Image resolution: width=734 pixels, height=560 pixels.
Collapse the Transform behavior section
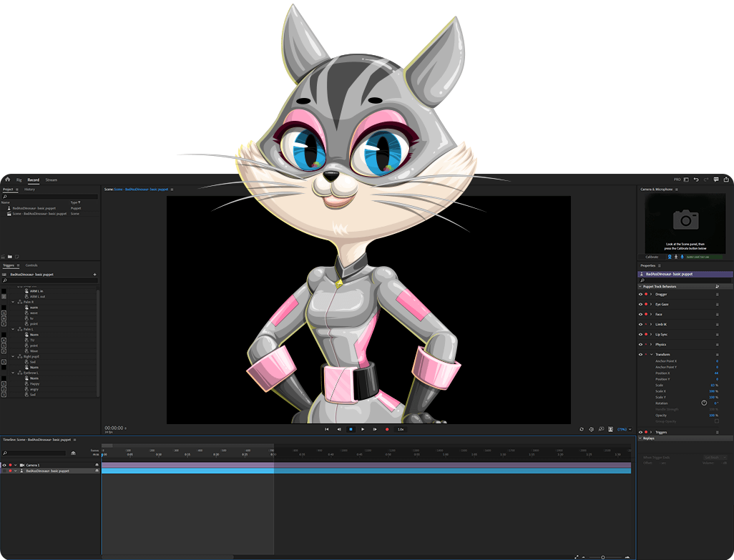pos(651,355)
